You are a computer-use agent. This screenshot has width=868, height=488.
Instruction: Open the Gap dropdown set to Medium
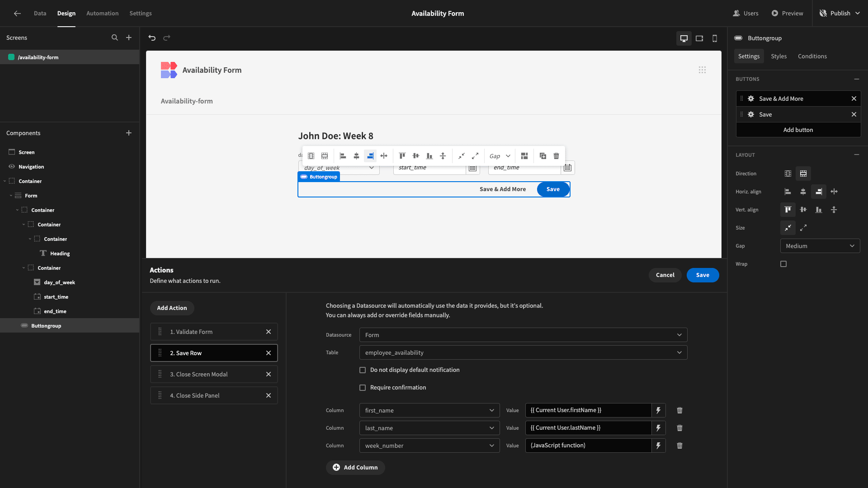pyautogui.click(x=820, y=246)
